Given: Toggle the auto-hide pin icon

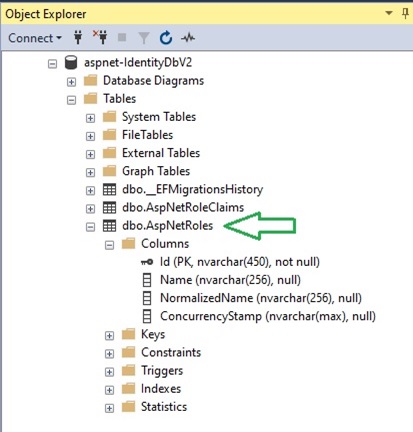Looking at the screenshot, I should 405,14.
